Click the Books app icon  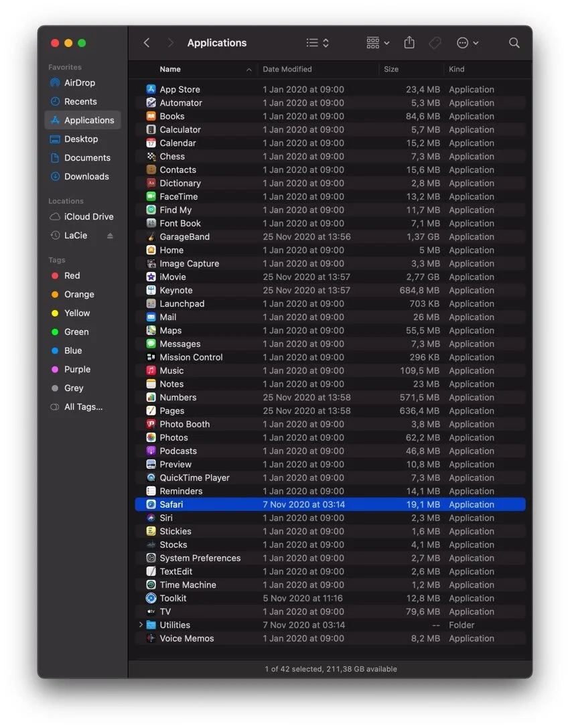[x=151, y=116]
